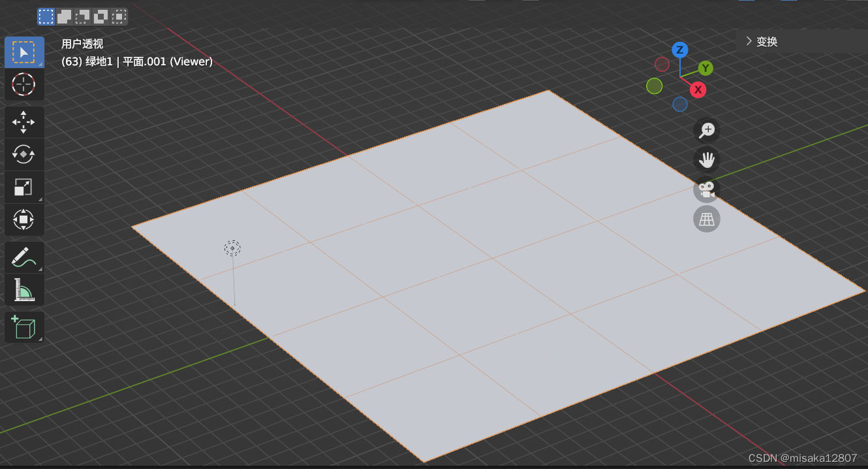Choose the Move tool

(x=24, y=122)
